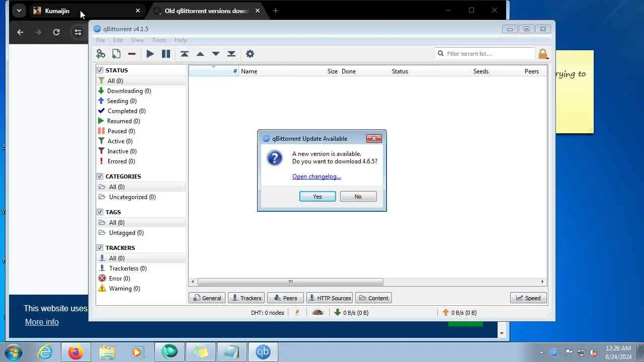Select the Paused (0) status filter
Image resolution: width=644 pixels, height=362 pixels.
(141, 131)
